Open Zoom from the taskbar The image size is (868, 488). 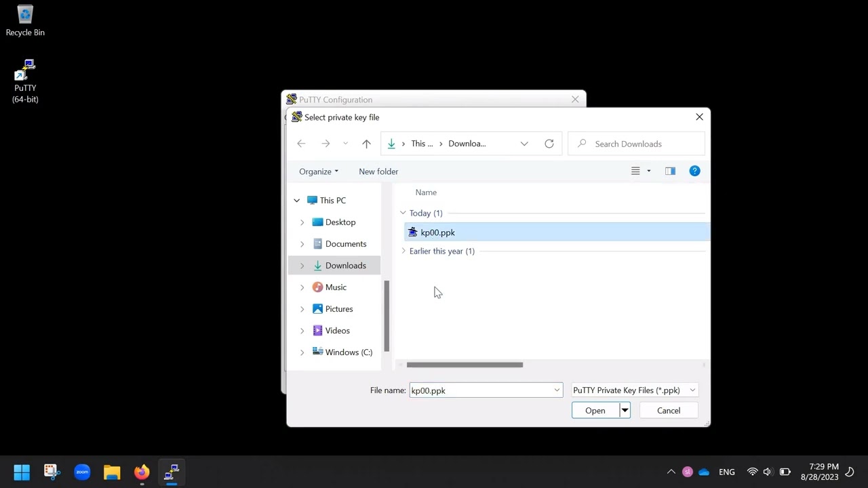pos(82,472)
